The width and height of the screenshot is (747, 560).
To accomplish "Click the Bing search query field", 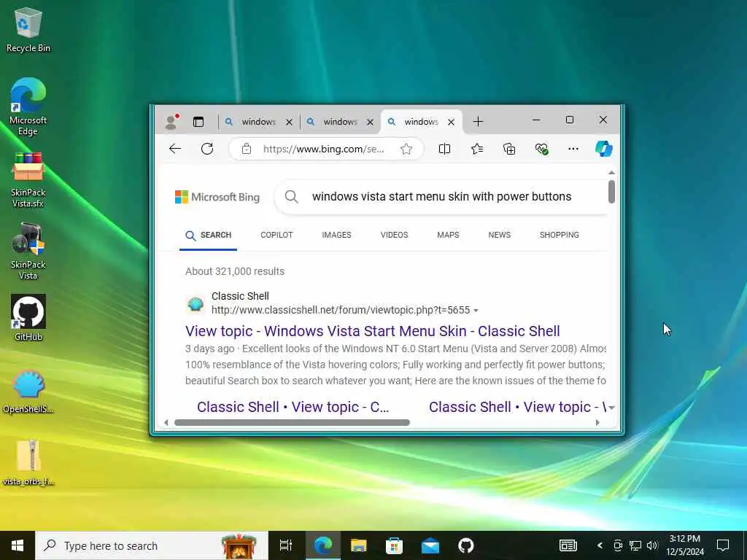I will [441, 196].
